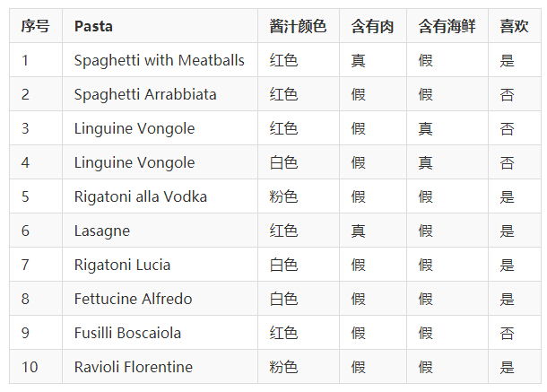Select the Spaghetti Arrabbiata cell
The image size is (547, 392).
pyautogui.click(x=145, y=94)
